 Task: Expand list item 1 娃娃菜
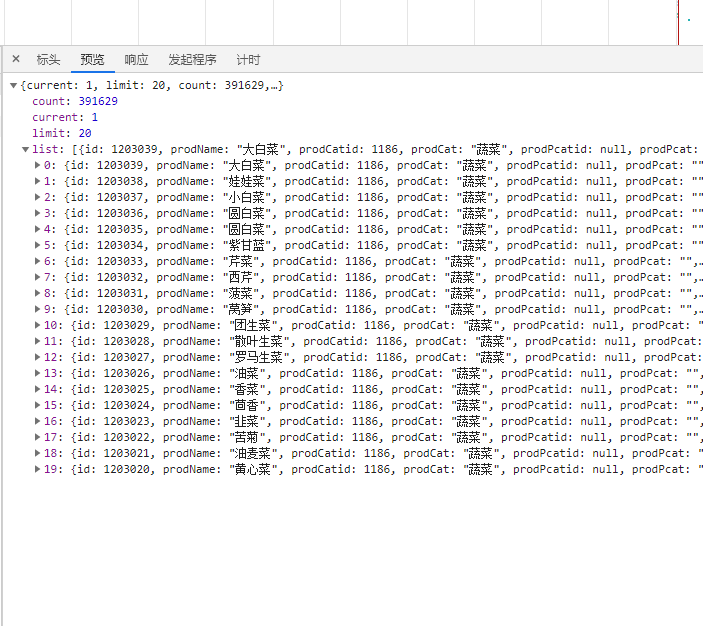click(x=38, y=182)
